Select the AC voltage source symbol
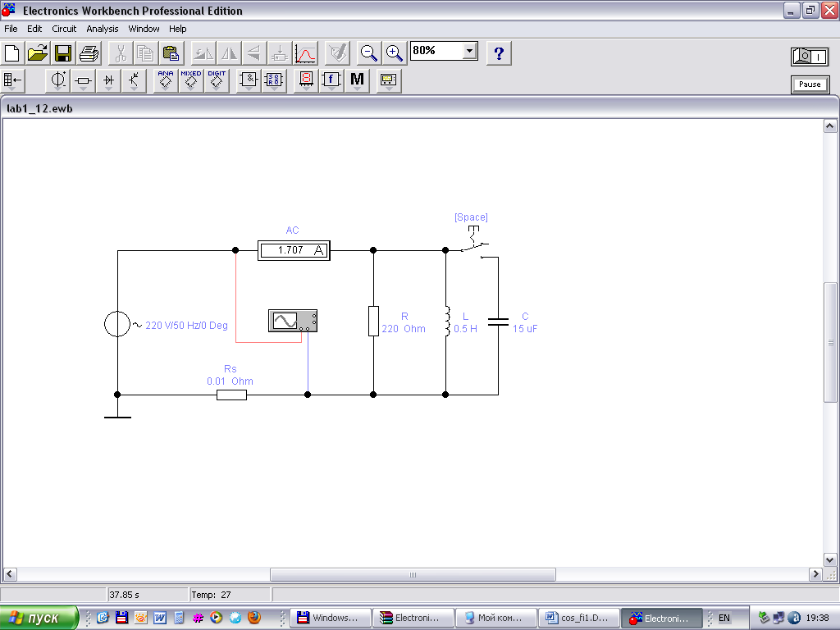The height and width of the screenshot is (630, 840). coord(117,324)
